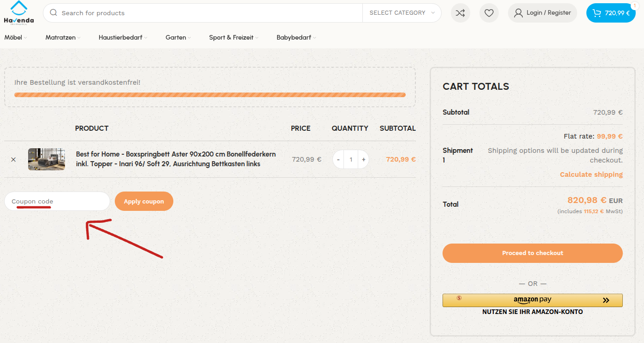Open the Haustierbedarf menu
Screen dimensions: 644x343
[x=123, y=38]
